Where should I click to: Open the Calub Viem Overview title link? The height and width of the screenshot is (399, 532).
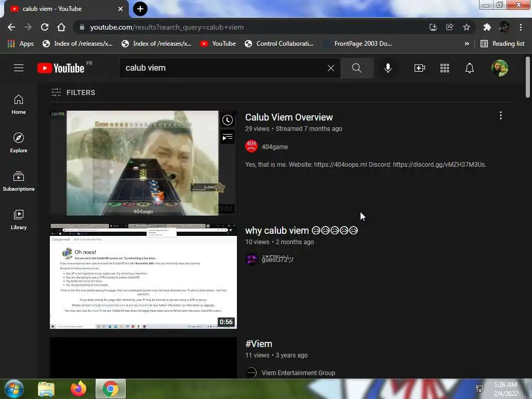click(289, 117)
